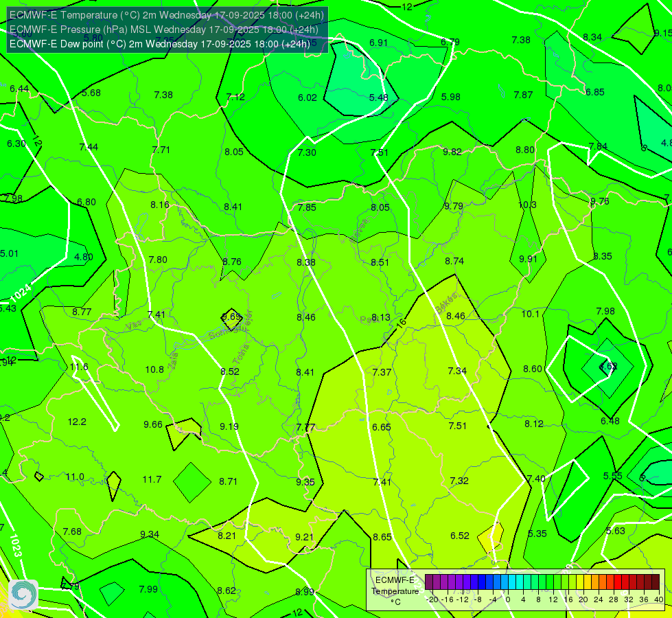Click the 7.37 dew point value
Screen dimensions: 672x618
pos(382,372)
